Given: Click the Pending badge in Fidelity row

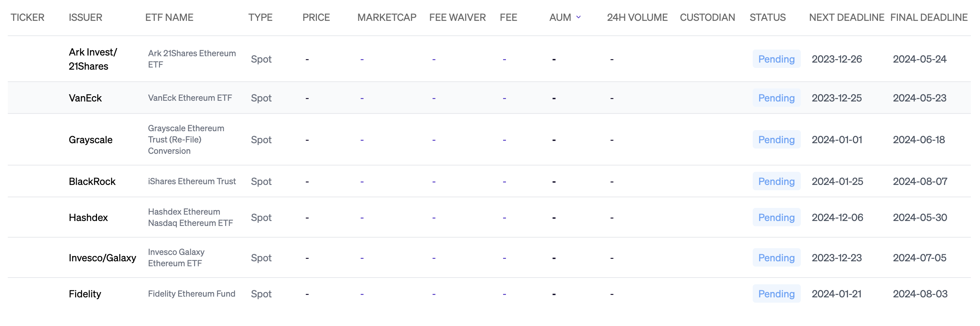Looking at the screenshot, I should [x=776, y=294].
